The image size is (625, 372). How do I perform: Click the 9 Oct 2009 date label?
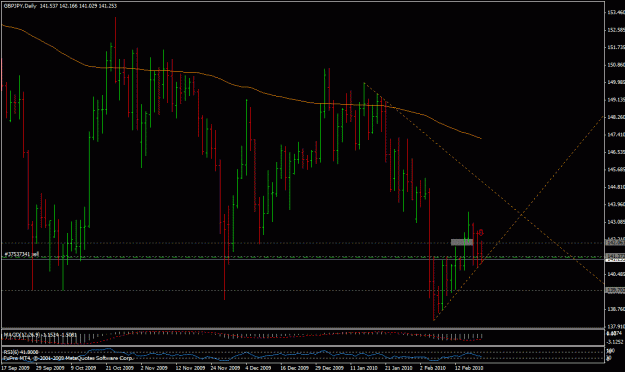pyautogui.click(x=84, y=368)
